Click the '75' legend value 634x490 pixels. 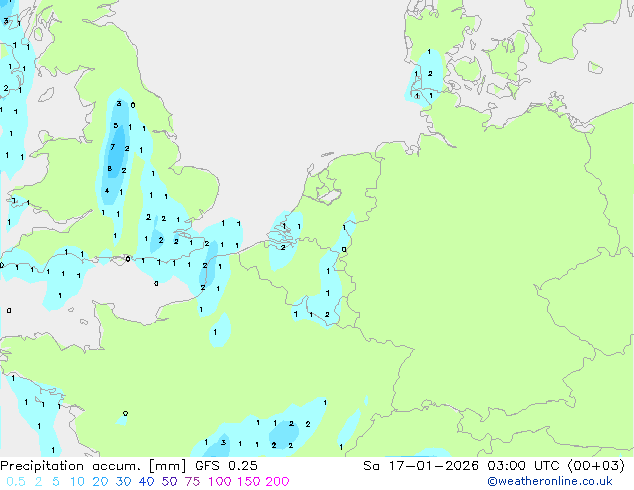[x=192, y=482]
